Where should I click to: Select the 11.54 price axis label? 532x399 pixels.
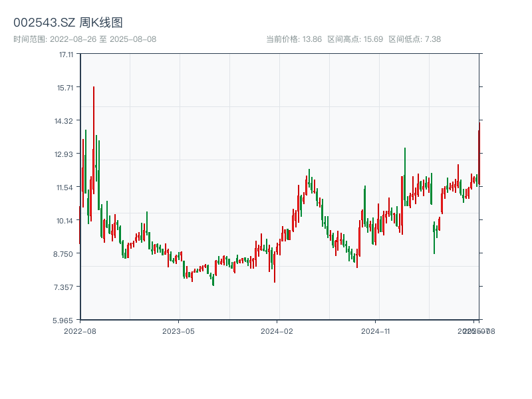click(65, 188)
